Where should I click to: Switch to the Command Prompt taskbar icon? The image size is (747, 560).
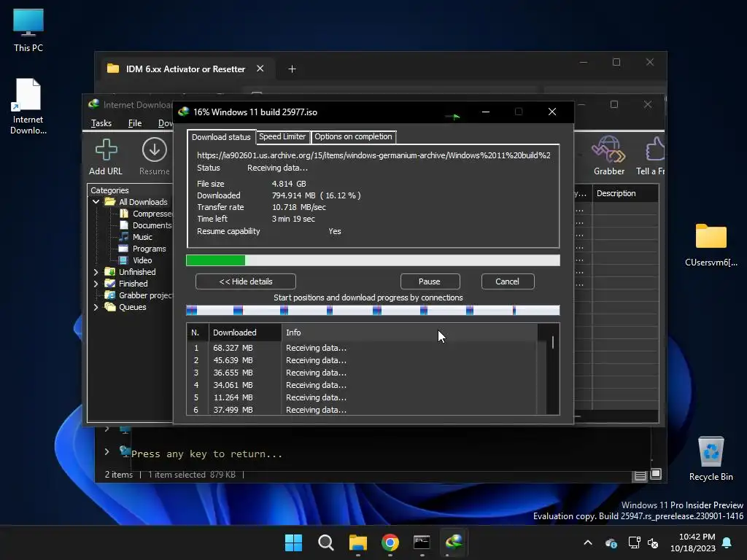point(422,542)
